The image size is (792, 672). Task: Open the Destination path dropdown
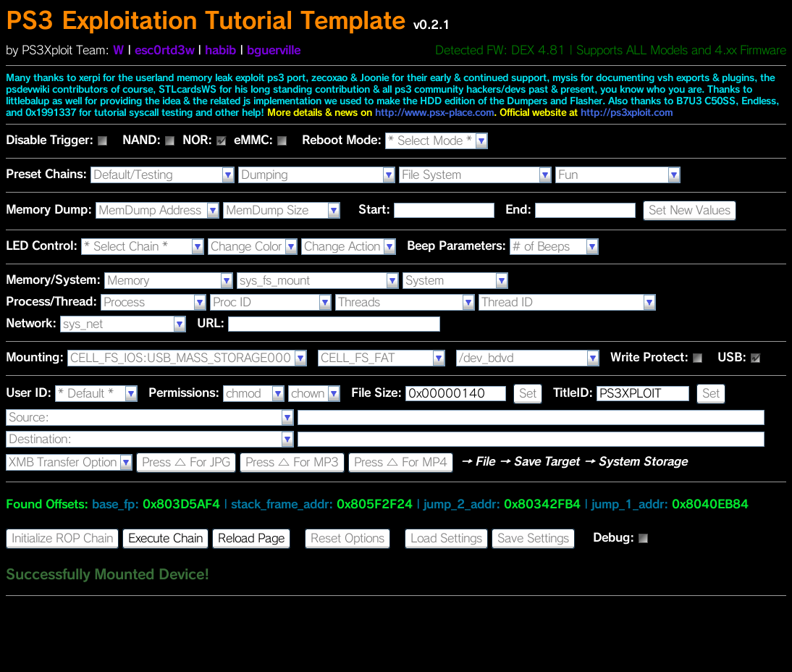coord(150,439)
